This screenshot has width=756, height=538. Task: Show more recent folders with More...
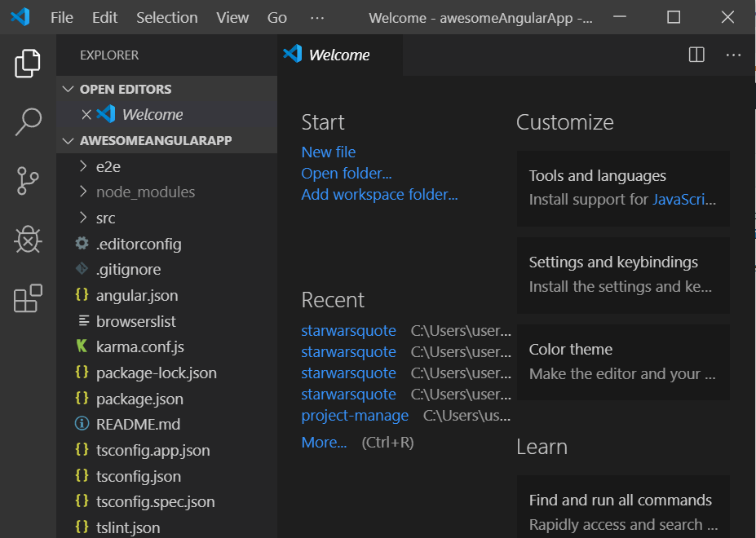pyautogui.click(x=324, y=442)
